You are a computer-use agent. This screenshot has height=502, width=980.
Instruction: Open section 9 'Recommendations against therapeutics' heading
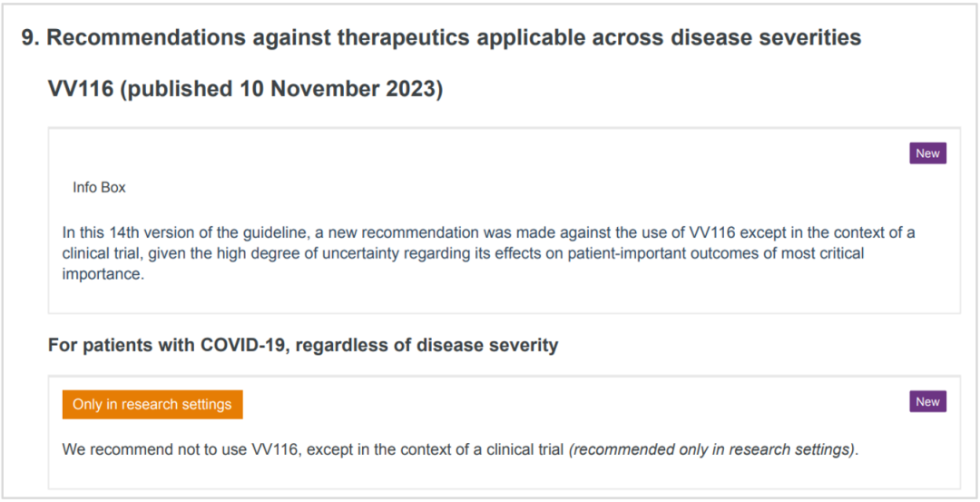pos(441,37)
